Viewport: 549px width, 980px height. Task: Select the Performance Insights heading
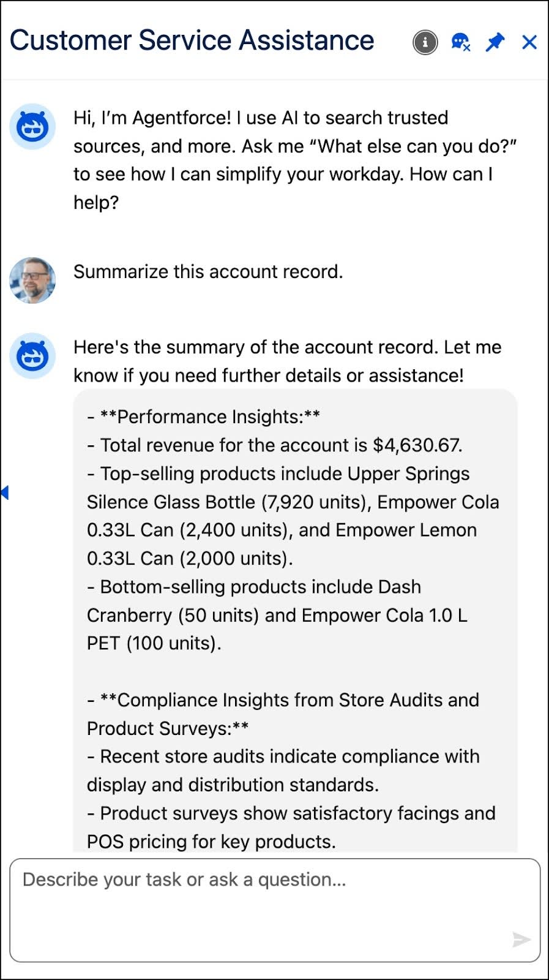click(205, 417)
